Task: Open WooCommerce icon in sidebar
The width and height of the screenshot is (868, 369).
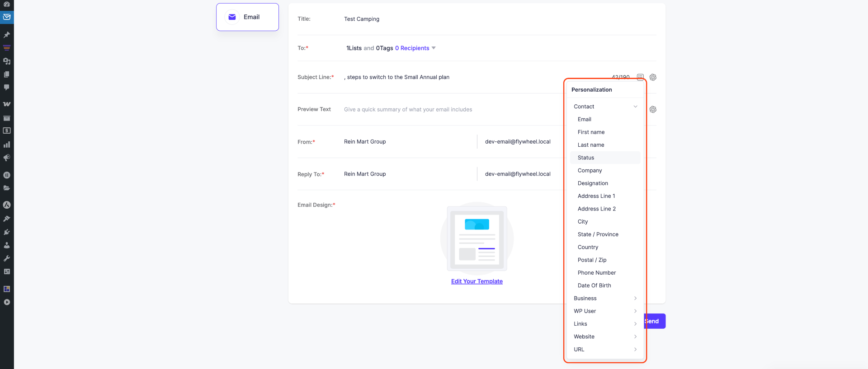Action: tap(7, 104)
